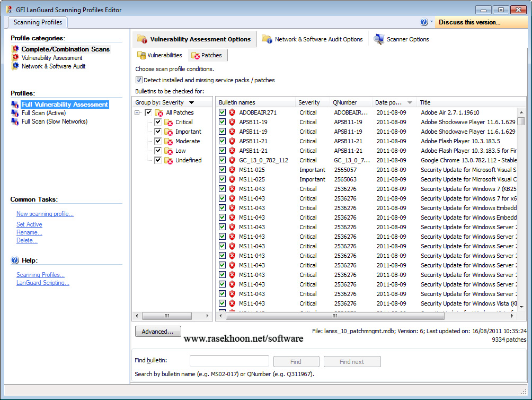Uncheck the Undefined severity checkbox
The width and height of the screenshot is (532, 400).
[x=158, y=160]
